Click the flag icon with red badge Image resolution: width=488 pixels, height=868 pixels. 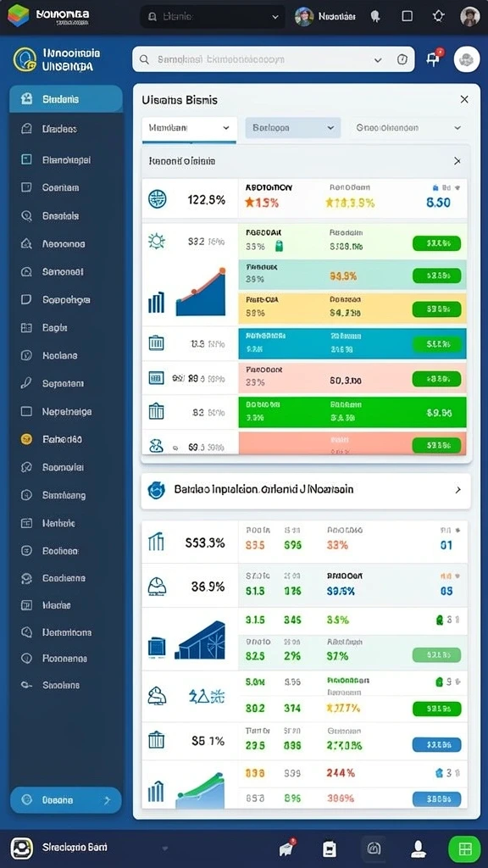[x=433, y=58]
